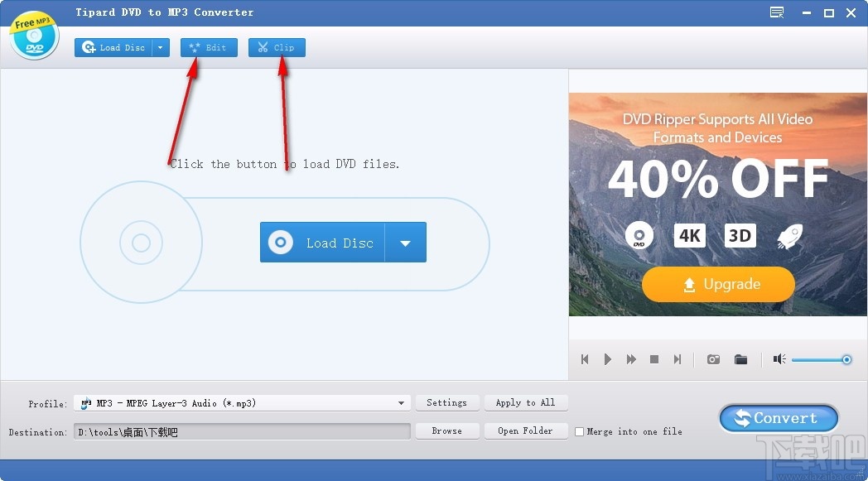Open the menu icon in the title bar
The height and width of the screenshot is (481, 868).
tap(776, 12)
